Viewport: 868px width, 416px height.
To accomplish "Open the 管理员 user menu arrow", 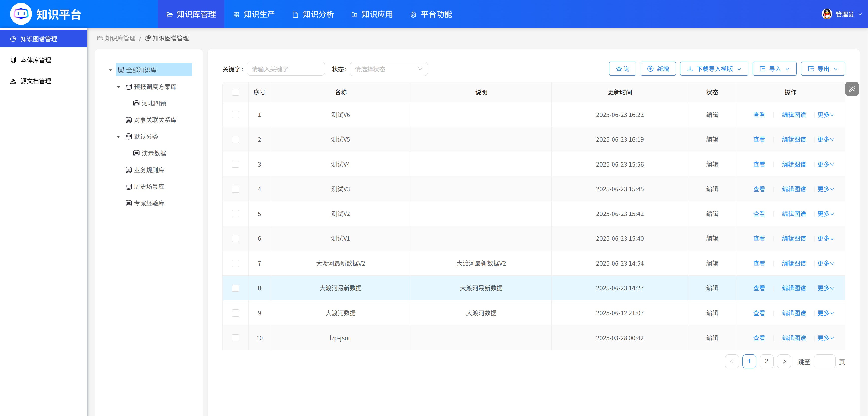I will pos(860,14).
